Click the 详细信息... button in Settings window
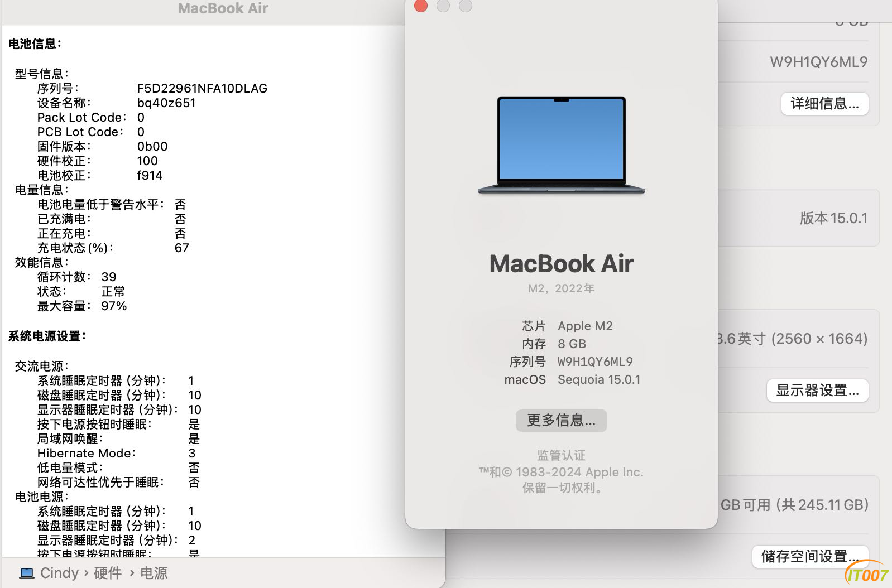Viewport: 892px width, 588px height. (x=824, y=103)
